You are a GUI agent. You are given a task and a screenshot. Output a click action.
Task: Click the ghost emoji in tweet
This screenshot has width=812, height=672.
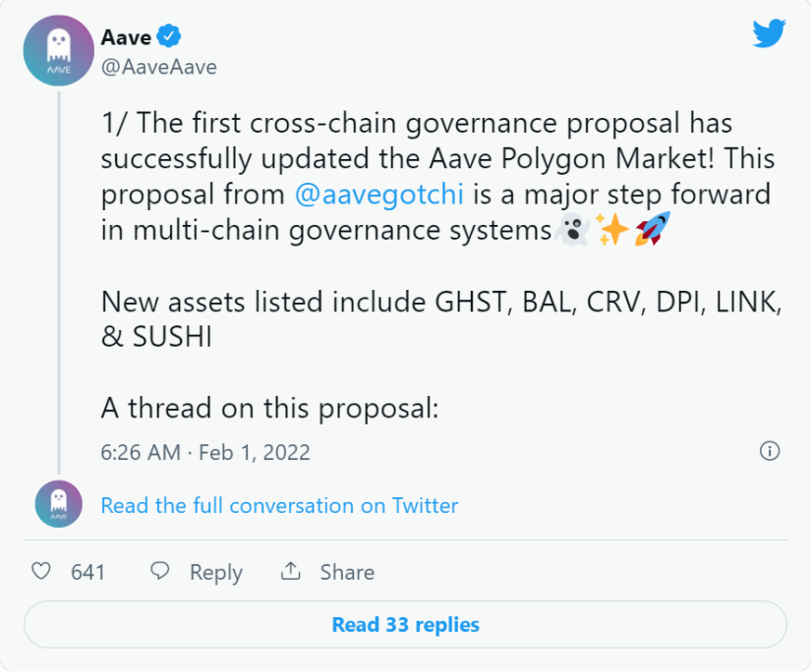point(572,229)
